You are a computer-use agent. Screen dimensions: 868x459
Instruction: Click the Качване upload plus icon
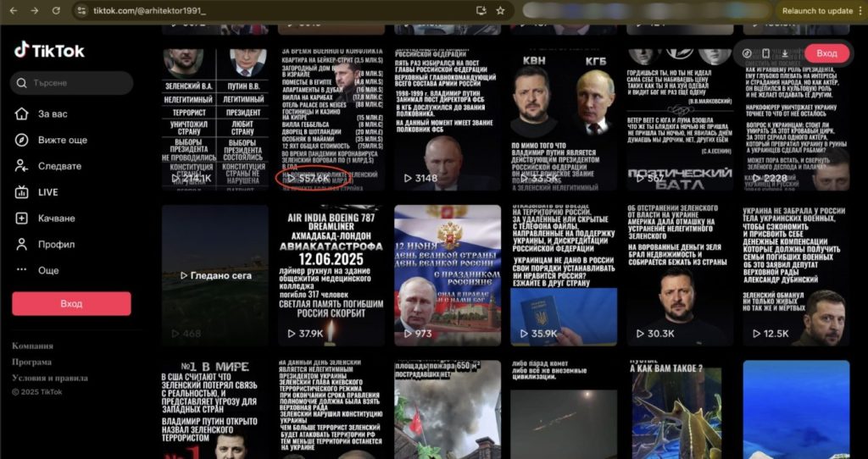pos(21,218)
